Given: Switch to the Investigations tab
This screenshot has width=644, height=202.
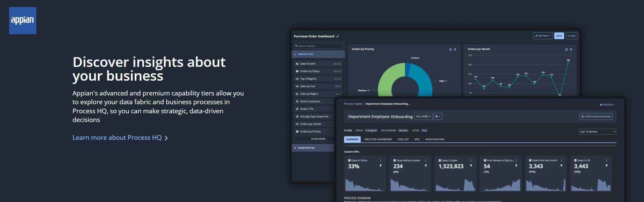Looking at the screenshot, I should click(x=434, y=139).
